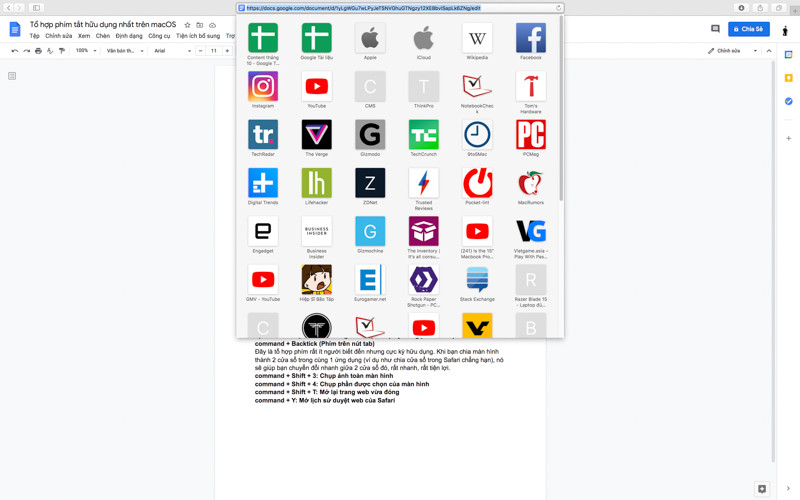
Task: Open the PCMag favorite
Action: 531,135
